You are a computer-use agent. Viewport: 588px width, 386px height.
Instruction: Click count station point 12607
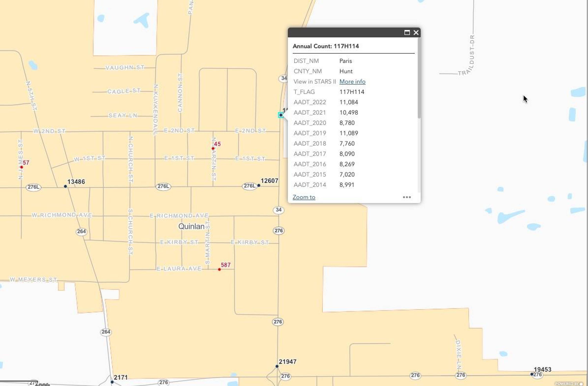pyautogui.click(x=259, y=185)
